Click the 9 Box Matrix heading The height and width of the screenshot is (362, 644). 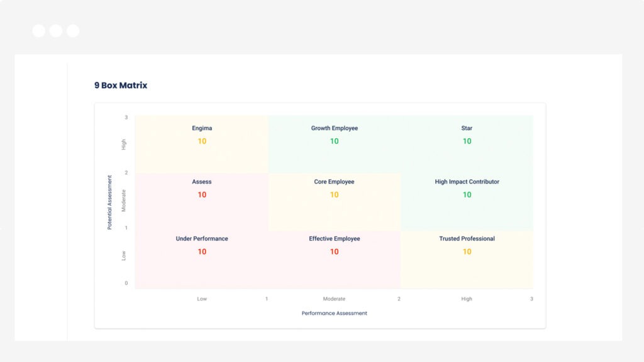[120, 85]
